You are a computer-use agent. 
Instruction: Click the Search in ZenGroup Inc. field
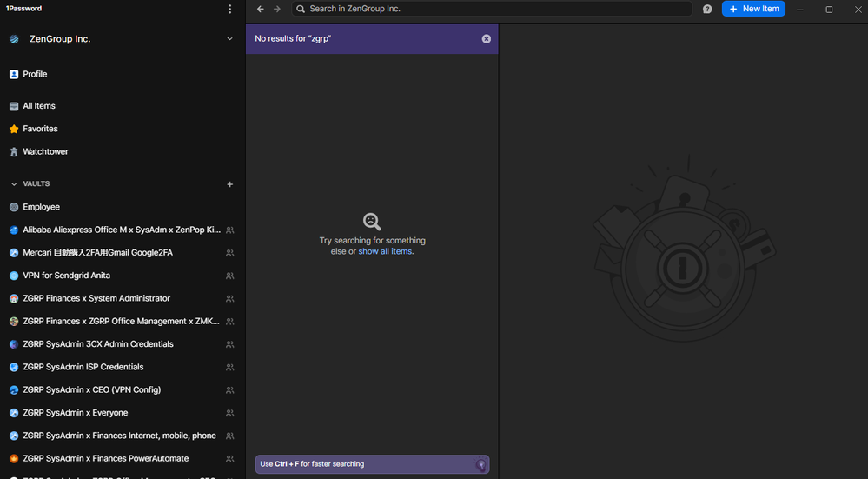(492, 9)
